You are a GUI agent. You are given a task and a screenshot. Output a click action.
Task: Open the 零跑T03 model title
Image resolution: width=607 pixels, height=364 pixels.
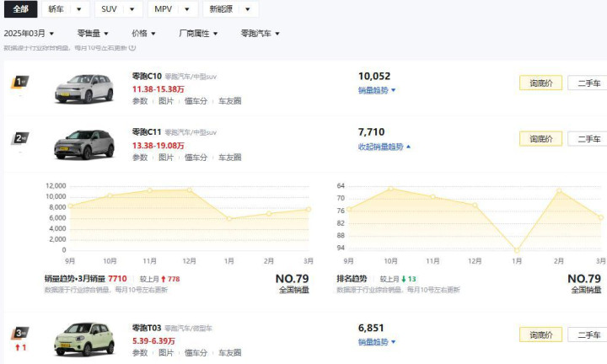coord(147,328)
